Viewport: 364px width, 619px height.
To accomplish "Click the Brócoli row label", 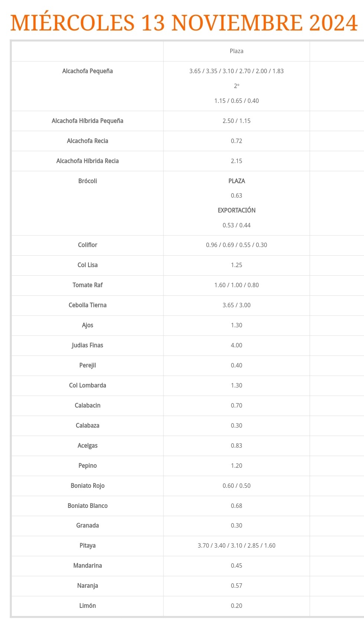I will [88, 181].
